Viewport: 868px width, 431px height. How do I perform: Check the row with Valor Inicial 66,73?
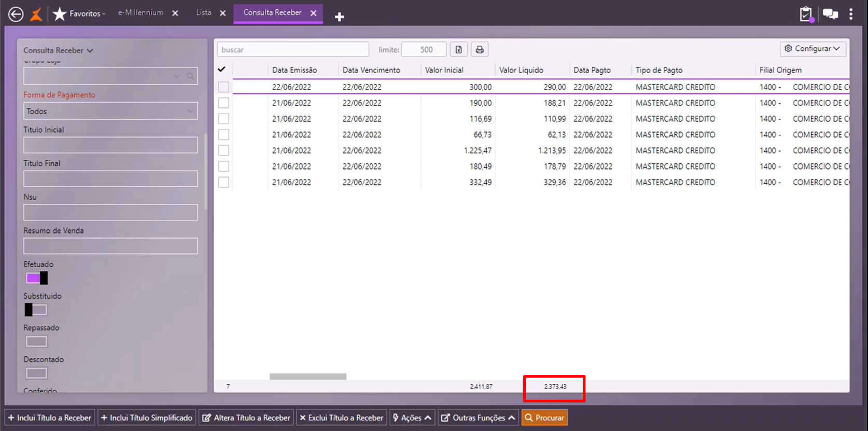click(223, 134)
